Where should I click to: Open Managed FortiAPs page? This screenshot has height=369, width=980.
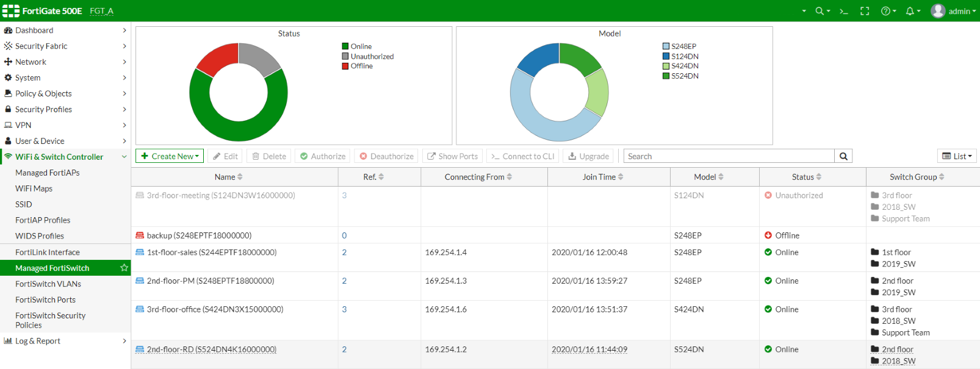coord(48,173)
